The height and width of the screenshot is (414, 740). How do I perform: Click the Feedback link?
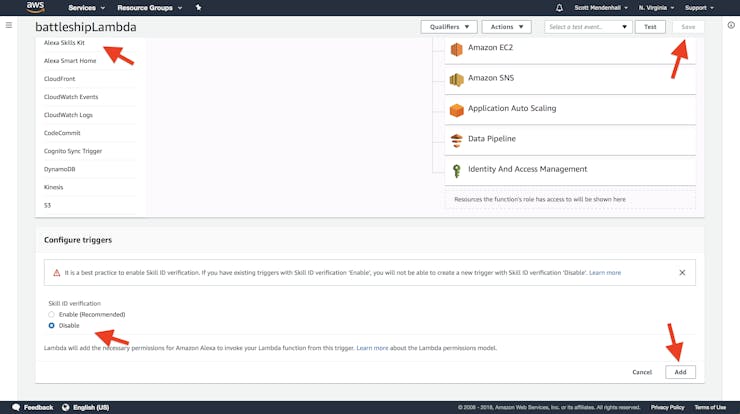tap(38, 407)
